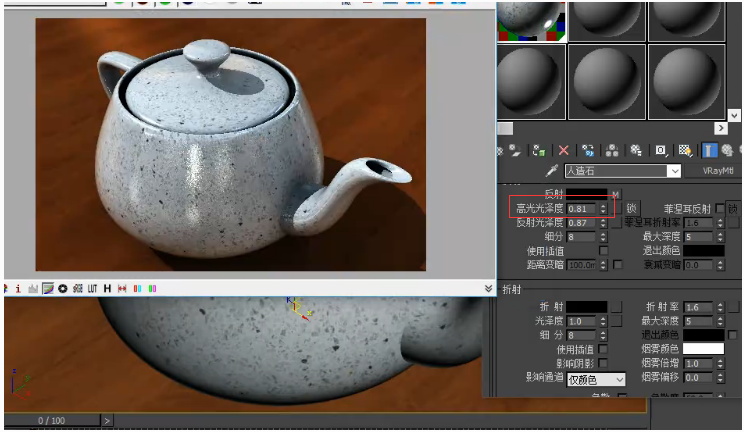The width and height of the screenshot is (744, 432).
Task: Toggle the sRGB button in frame buffer
Action: pos(78,288)
